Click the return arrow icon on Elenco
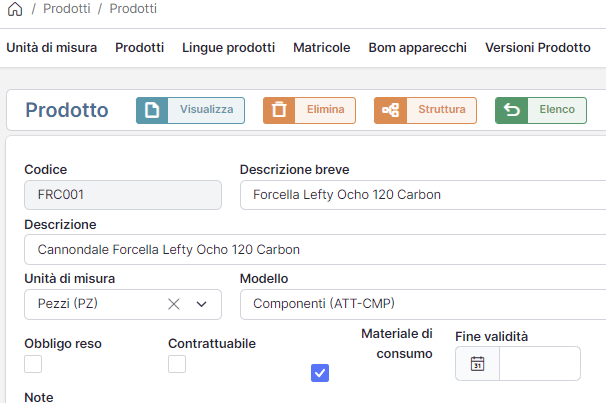 click(511, 110)
